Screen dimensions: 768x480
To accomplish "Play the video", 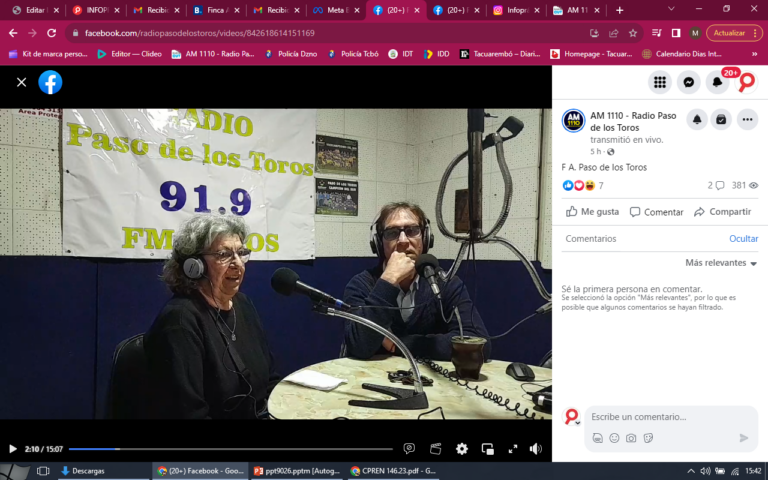I will coord(13,449).
